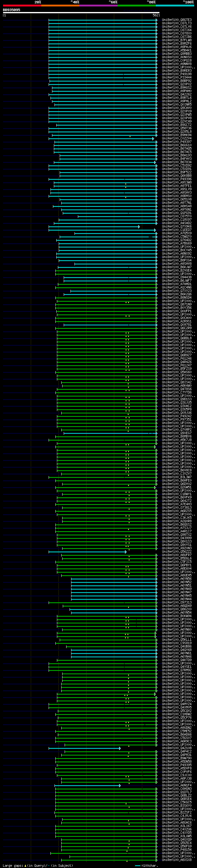Select hit label UniRef100_P49395
This screenshot has height=868, width=197.
click(177, 765)
